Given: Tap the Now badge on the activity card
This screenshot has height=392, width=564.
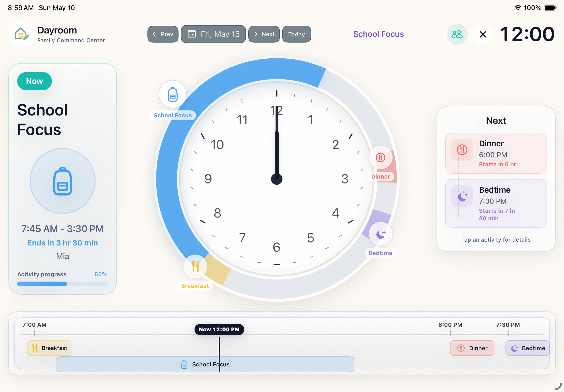Looking at the screenshot, I should click(34, 81).
